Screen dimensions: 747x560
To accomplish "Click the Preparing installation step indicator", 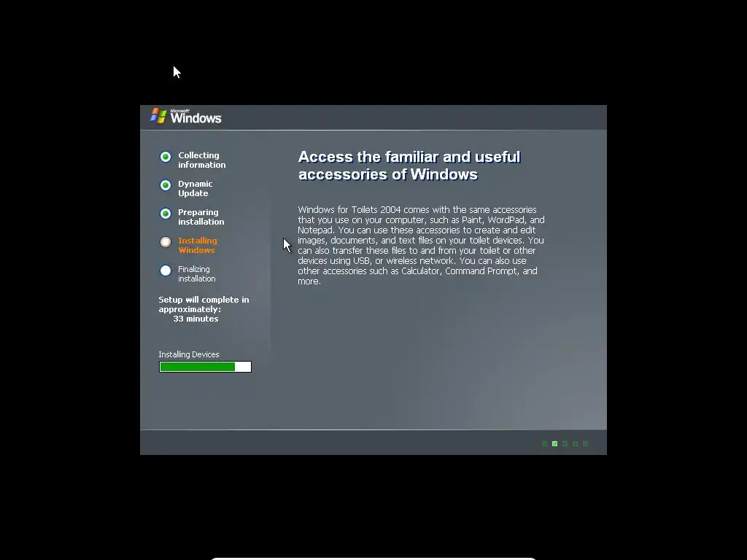I will [x=166, y=214].
